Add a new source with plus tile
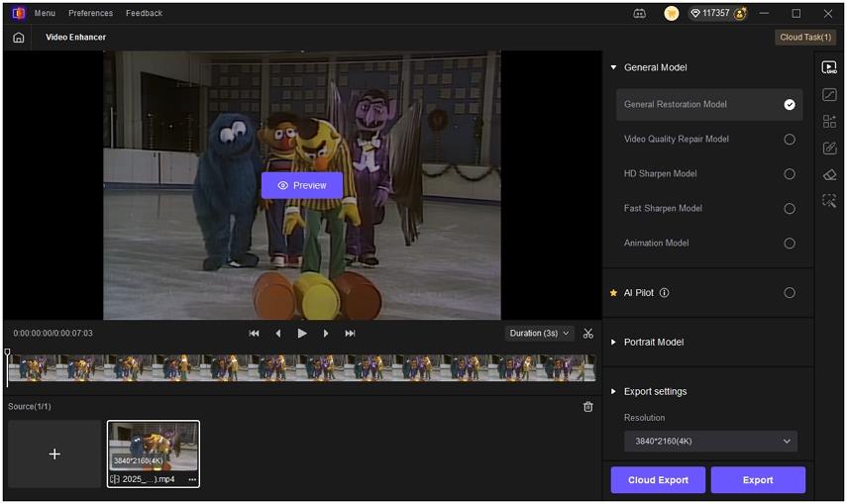Viewport: 847px width, 504px height. click(x=54, y=454)
